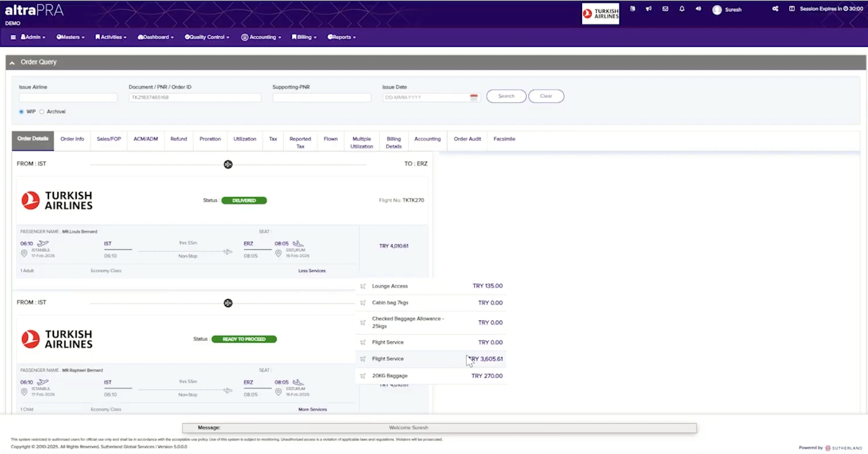Click the Search button
The image size is (868, 454).
506,96
